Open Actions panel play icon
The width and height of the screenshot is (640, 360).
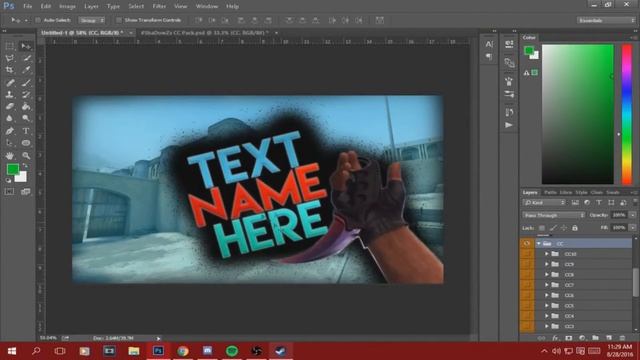coord(509,125)
